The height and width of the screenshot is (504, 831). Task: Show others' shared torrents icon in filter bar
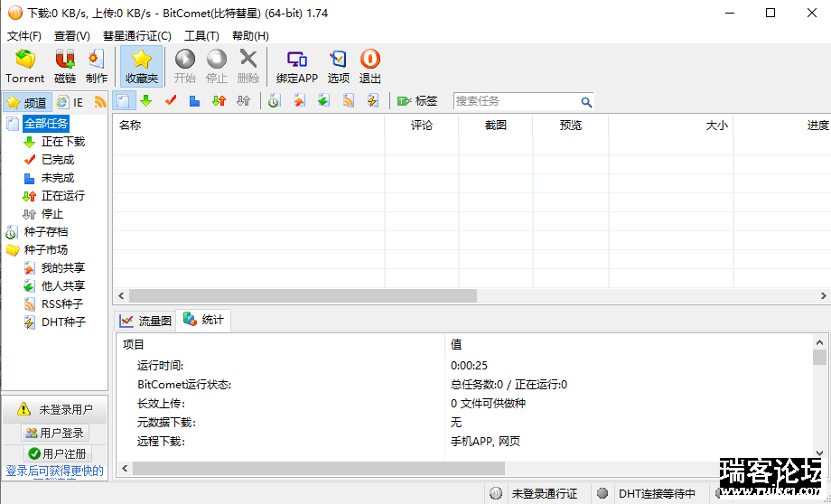323,100
